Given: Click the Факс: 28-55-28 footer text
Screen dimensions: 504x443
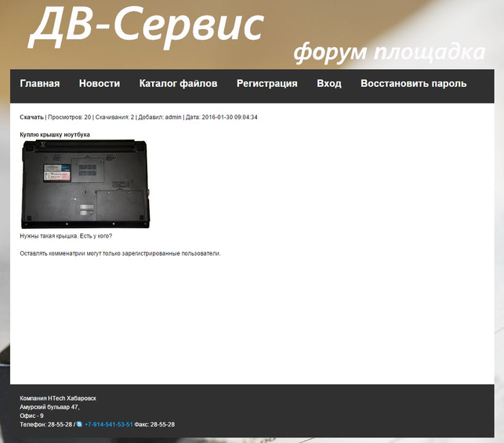Looking at the screenshot, I should [x=154, y=424].
